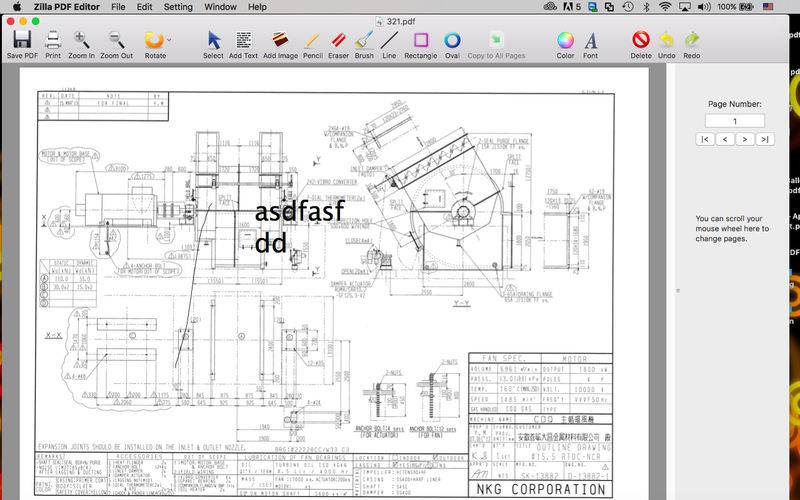
Task: Select the Pencil tool
Action: 312,40
